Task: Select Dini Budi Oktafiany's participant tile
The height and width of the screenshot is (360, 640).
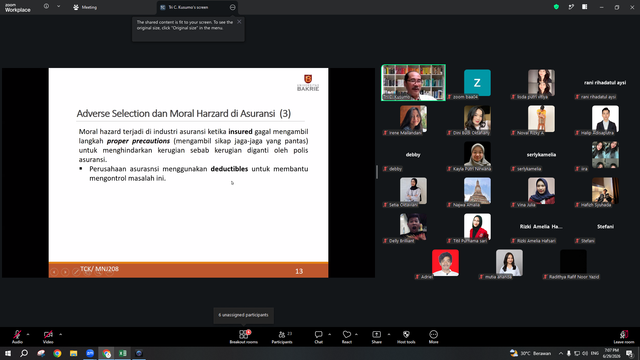Action: click(x=477, y=119)
